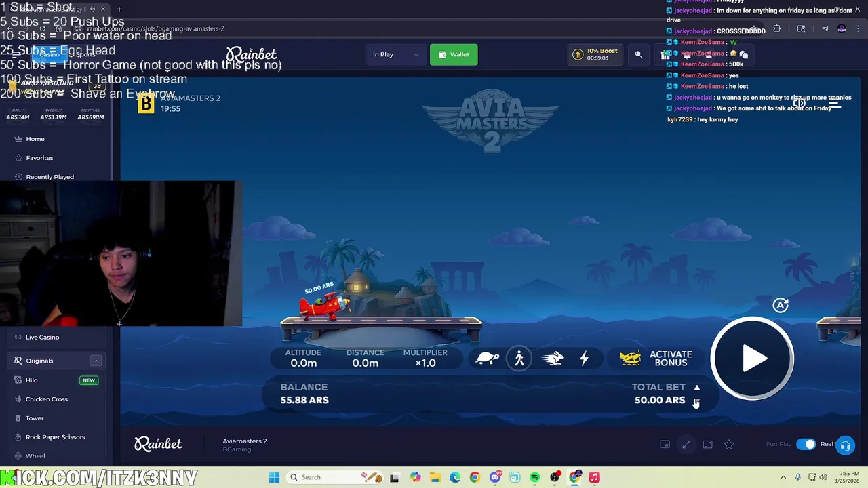Collapse the Originals section arrow
Screen dimensions: 868x488
[96, 361]
